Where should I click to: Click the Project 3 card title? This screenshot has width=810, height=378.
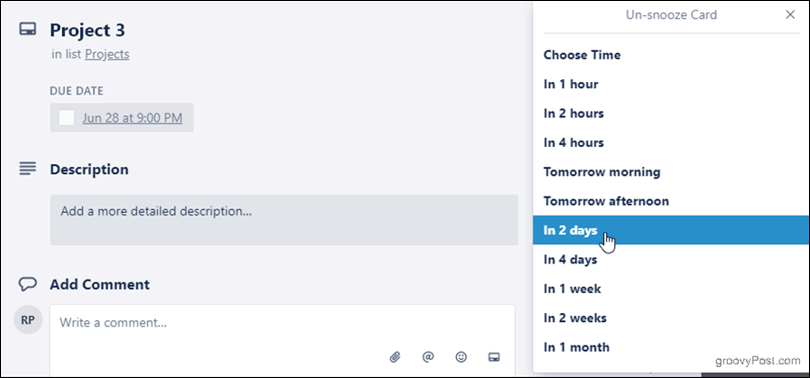click(87, 30)
